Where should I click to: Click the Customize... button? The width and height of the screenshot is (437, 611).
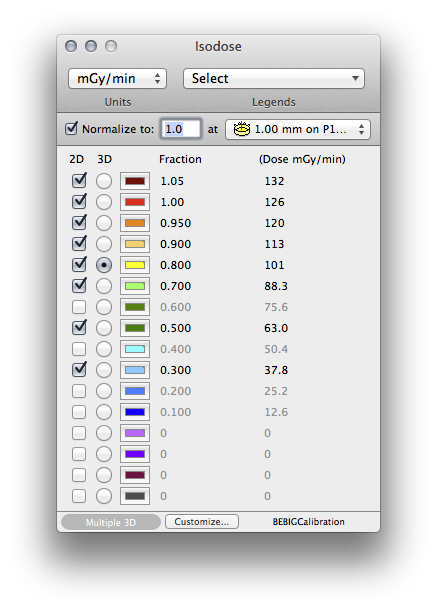click(202, 522)
